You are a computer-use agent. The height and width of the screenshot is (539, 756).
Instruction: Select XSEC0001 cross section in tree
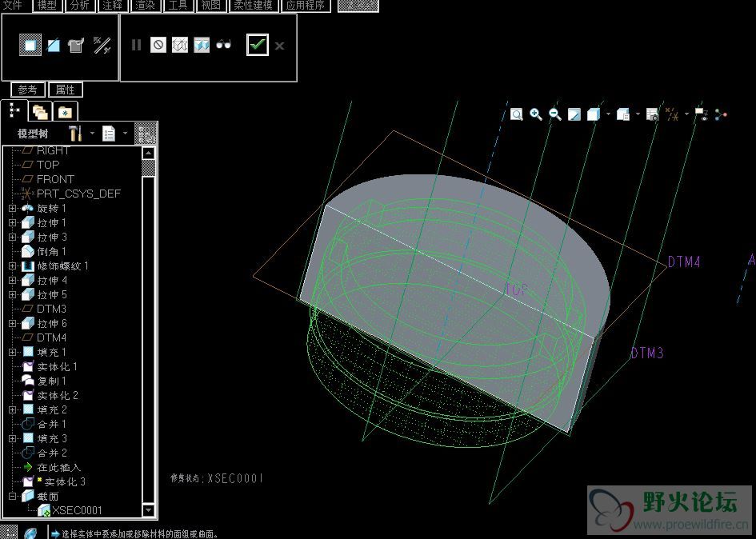pos(70,510)
